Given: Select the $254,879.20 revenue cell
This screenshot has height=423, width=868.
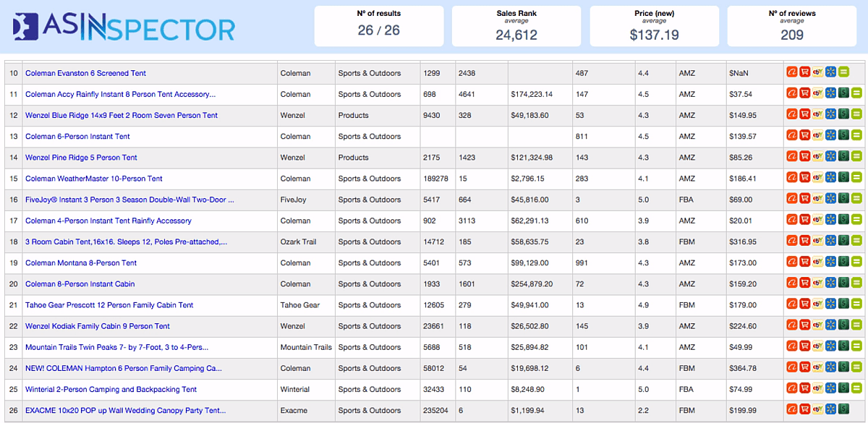Looking at the screenshot, I should (x=539, y=283).
